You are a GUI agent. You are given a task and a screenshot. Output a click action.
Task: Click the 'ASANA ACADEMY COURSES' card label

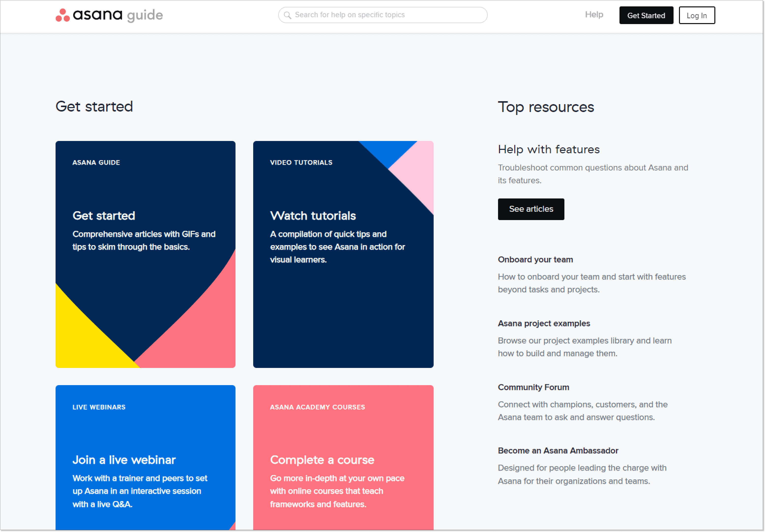(x=318, y=407)
